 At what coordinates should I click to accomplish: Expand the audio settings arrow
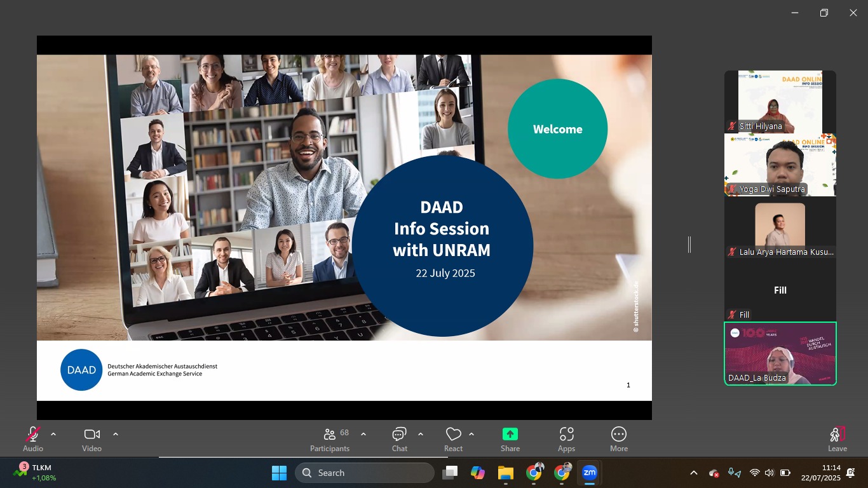[x=53, y=434]
